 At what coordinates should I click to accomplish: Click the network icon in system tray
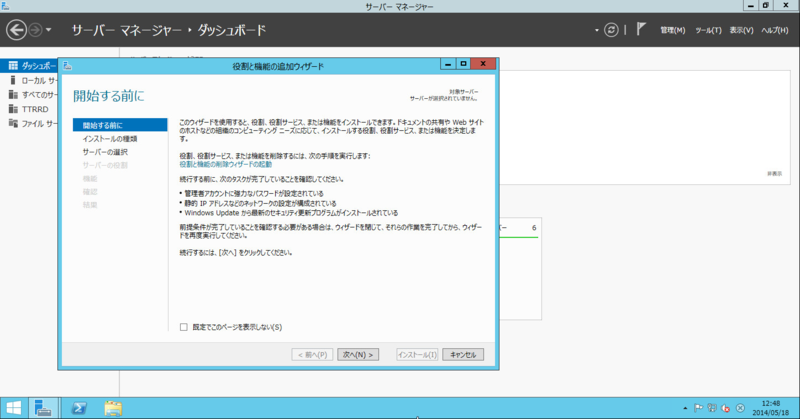click(712, 408)
